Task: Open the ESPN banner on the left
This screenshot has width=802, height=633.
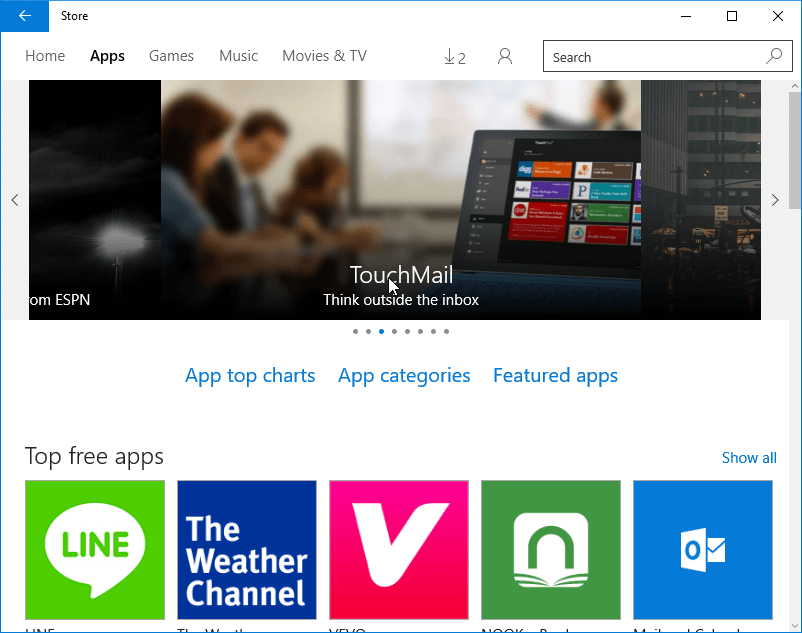Action: [x=95, y=200]
